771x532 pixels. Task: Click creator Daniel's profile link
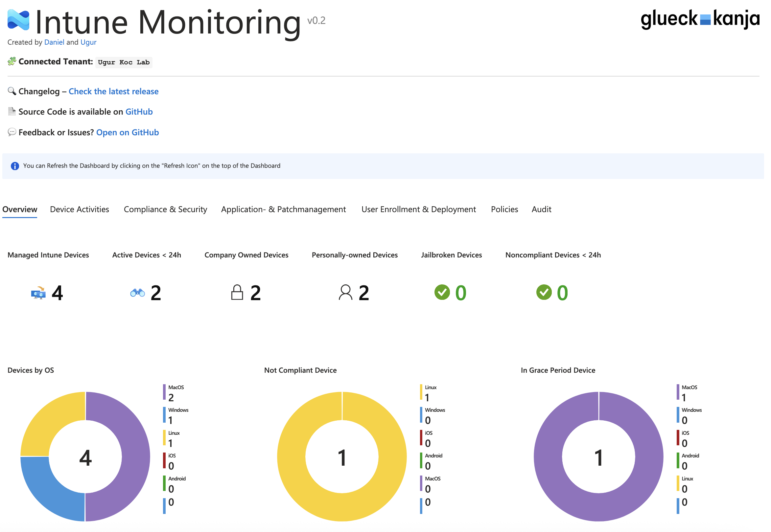click(x=54, y=42)
